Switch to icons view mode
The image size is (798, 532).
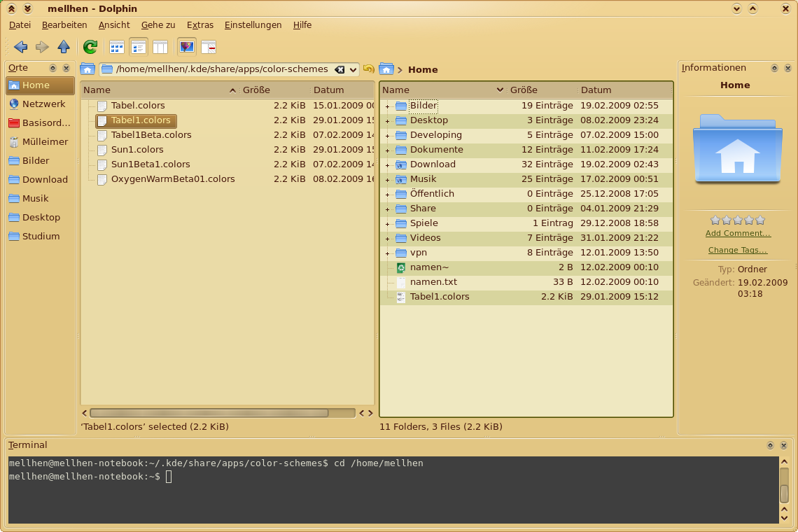pos(116,48)
